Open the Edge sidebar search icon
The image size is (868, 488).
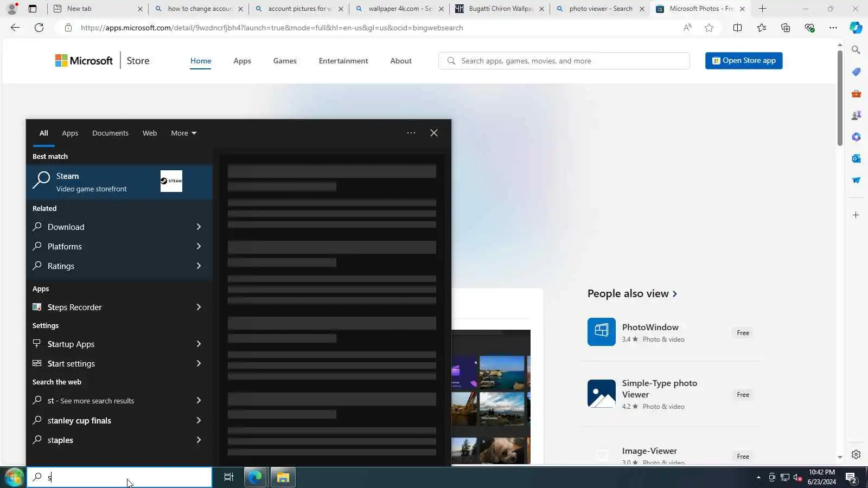[856, 50]
